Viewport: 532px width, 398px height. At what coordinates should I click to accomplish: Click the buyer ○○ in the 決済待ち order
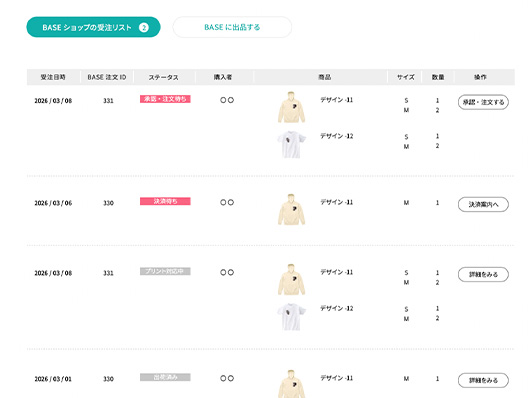pyautogui.click(x=227, y=202)
